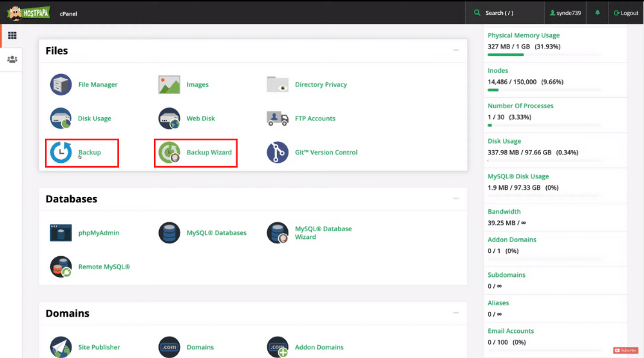This screenshot has height=358, width=644.
Task: Focus the Search field in header
Action: (x=505, y=13)
